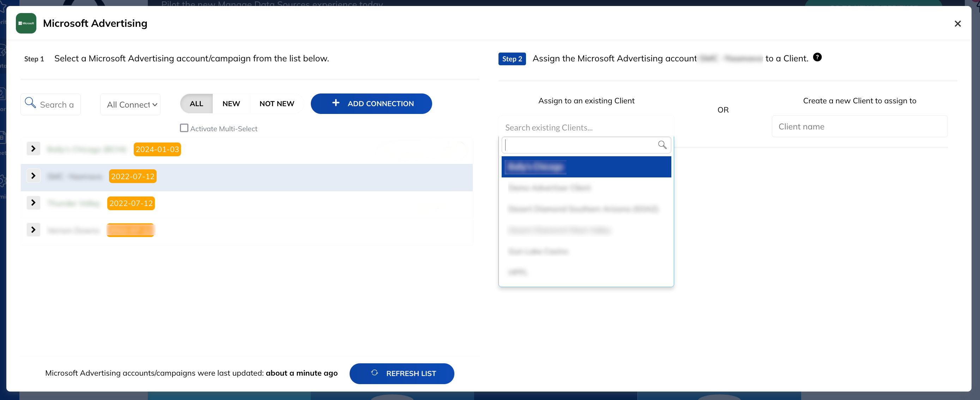Open the Search existing Clients dropdown

click(586, 127)
